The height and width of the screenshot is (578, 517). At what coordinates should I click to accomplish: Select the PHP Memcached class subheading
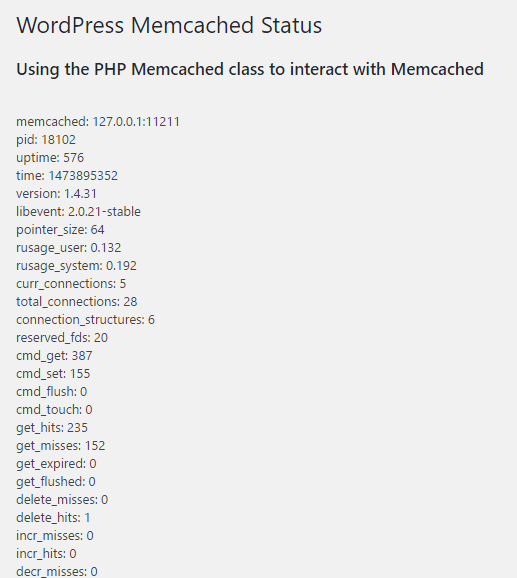pos(250,69)
